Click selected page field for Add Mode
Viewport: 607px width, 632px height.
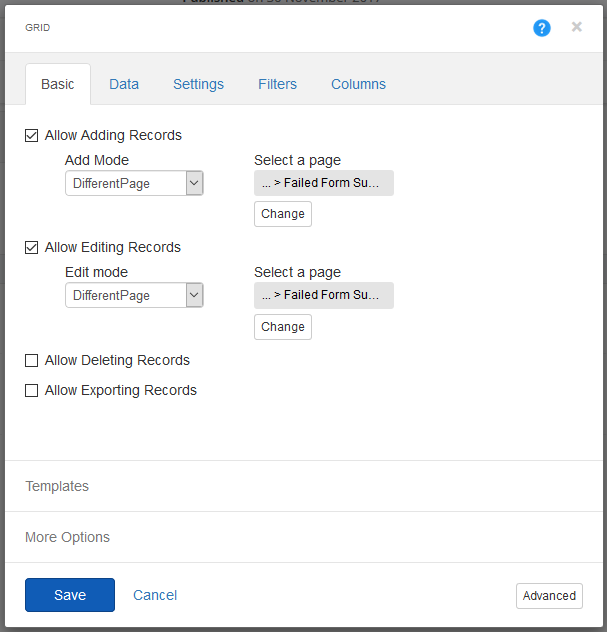tap(324, 183)
